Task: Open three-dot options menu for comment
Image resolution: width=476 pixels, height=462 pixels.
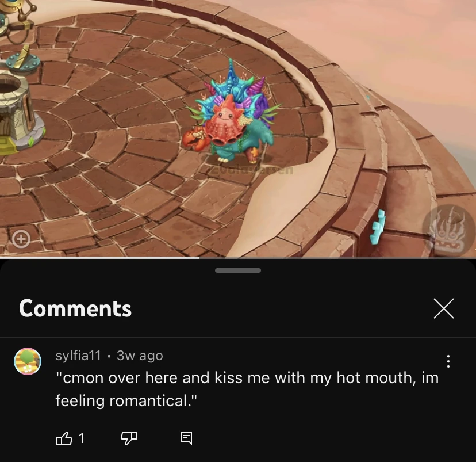Action: 448,361
